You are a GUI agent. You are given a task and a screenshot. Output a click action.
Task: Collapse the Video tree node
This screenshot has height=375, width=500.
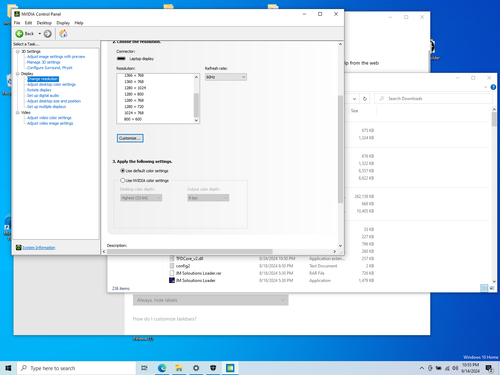click(x=18, y=113)
